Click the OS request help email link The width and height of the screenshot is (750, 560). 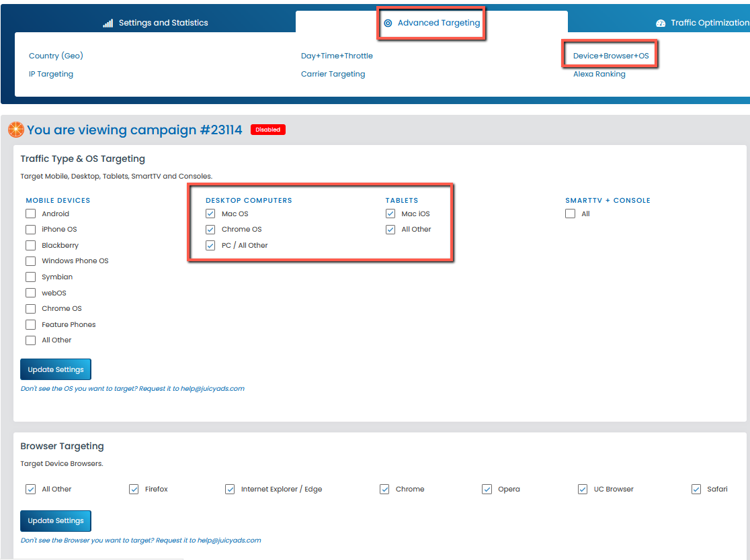pyautogui.click(x=212, y=389)
